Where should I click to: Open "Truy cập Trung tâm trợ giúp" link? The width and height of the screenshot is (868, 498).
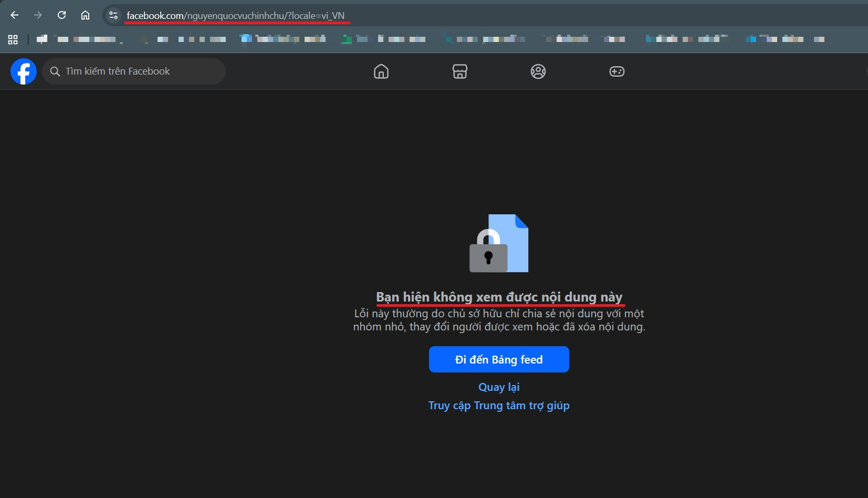(499, 406)
